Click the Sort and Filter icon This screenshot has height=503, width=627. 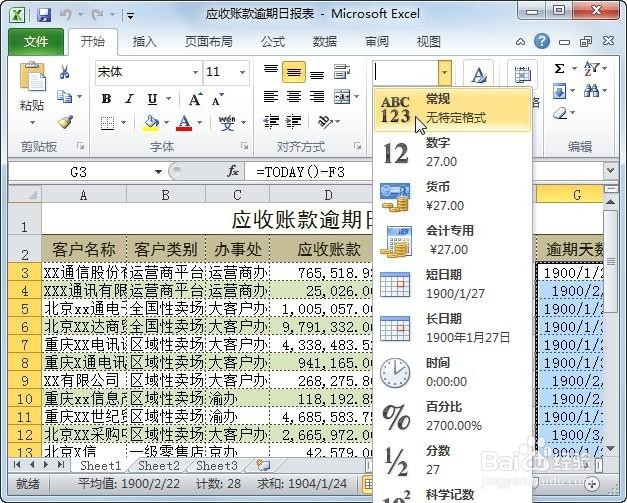[591, 69]
